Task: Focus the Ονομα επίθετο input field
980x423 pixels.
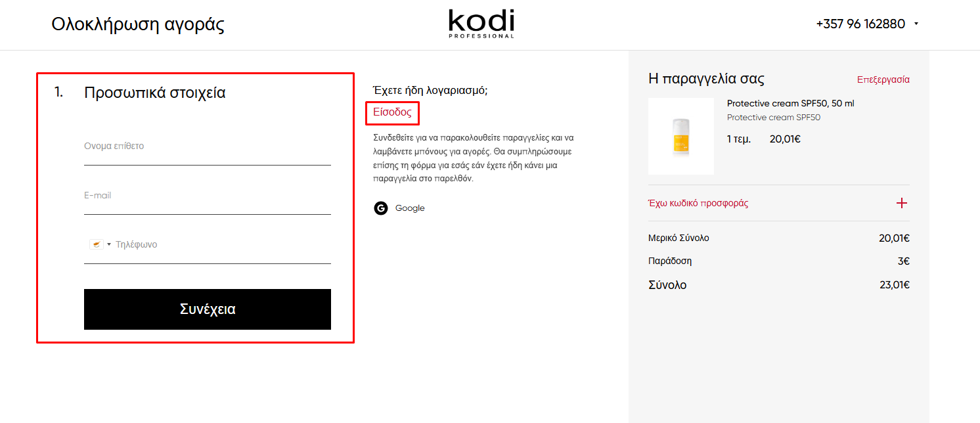Action: (207, 146)
